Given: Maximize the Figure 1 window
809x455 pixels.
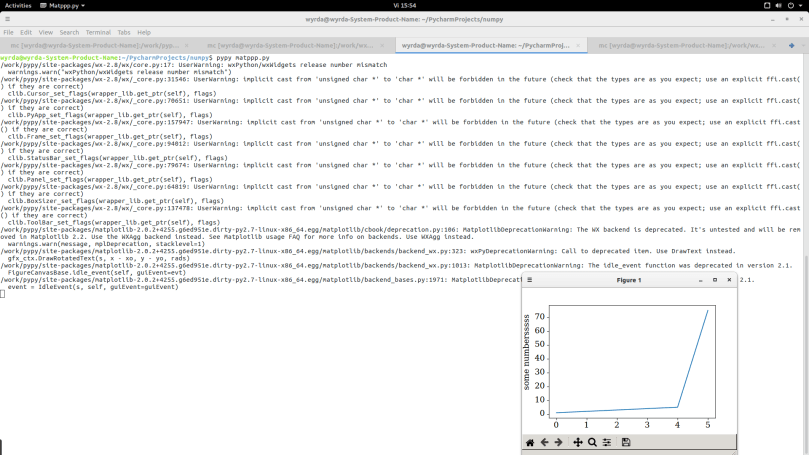Looking at the screenshot, I should (715, 280).
